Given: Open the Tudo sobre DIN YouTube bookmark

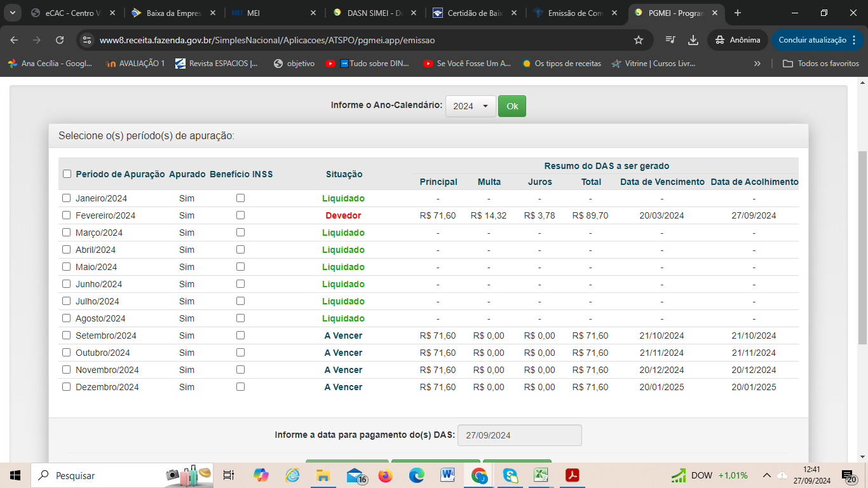Looking at the screenshot, I should (x=367, y=64).
